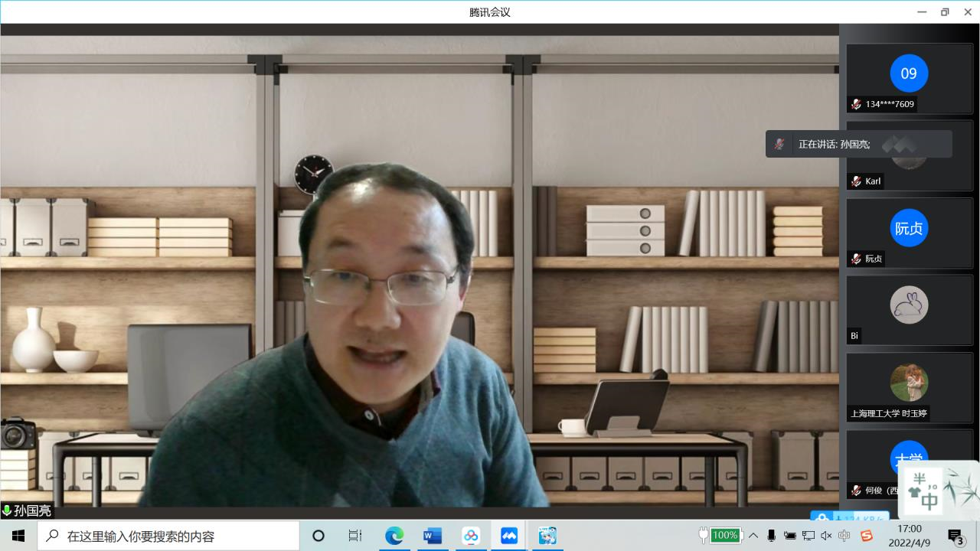
Task: Open Baidu Netdisk cloud icon in taskbar
Action: point(471,536)
